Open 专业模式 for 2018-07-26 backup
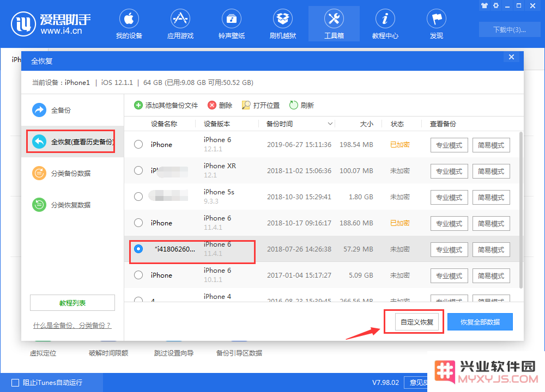This screenshot has height=392, width=545. pos(449,250)
